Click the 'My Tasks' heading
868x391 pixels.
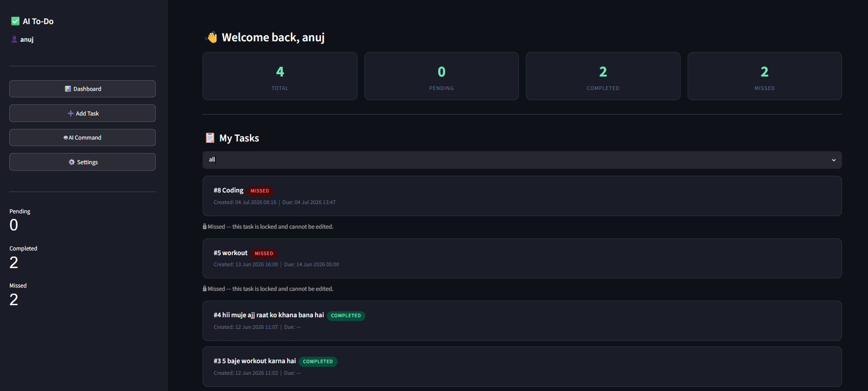[x=239, y=138]
